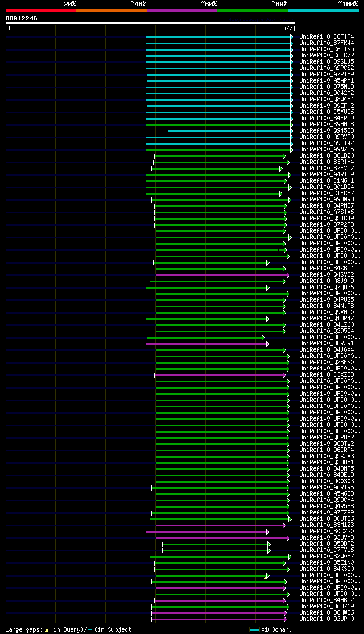
Task: Select label UniRef100_Q9VN50
Action: (326, 312)
